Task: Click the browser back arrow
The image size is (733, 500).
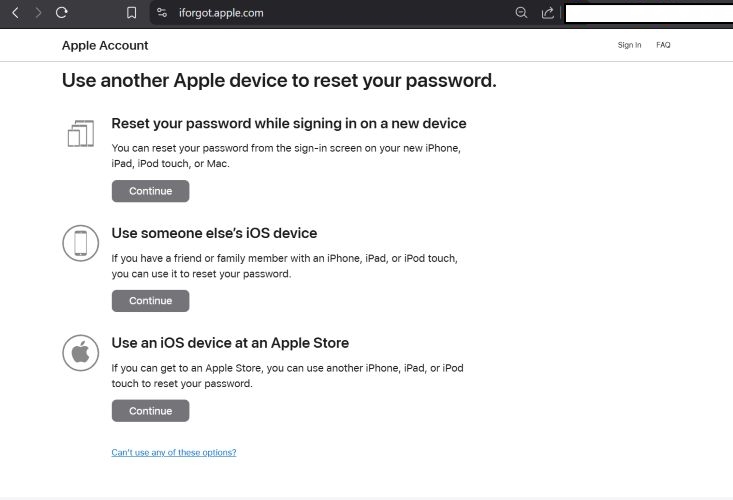Action: click(x=15, y=13)
